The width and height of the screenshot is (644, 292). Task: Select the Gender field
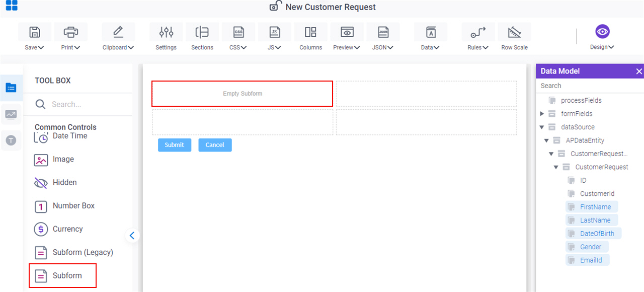tap(587, 247)
